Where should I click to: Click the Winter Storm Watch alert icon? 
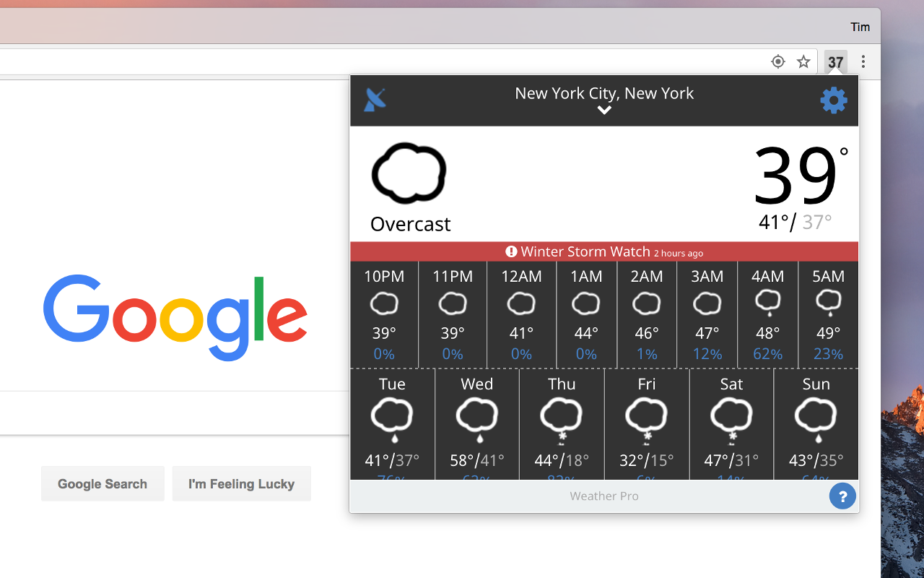(510, 251)
